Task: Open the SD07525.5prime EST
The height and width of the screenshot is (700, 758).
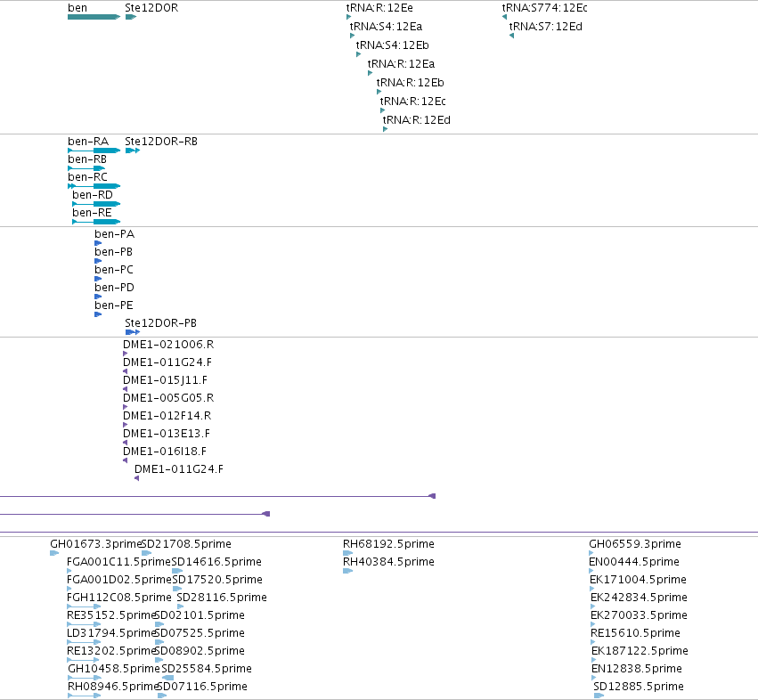Action: [159, 642]
